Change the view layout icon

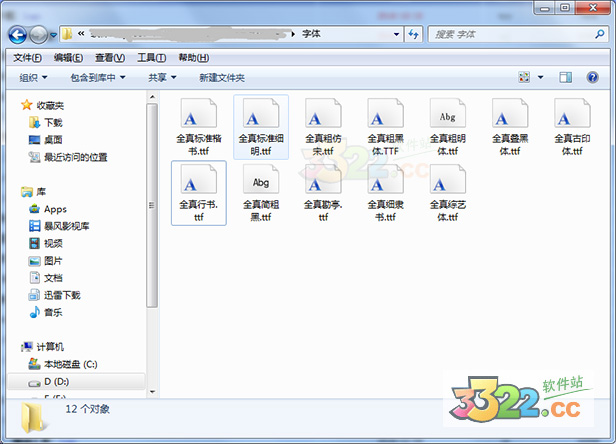524,77
